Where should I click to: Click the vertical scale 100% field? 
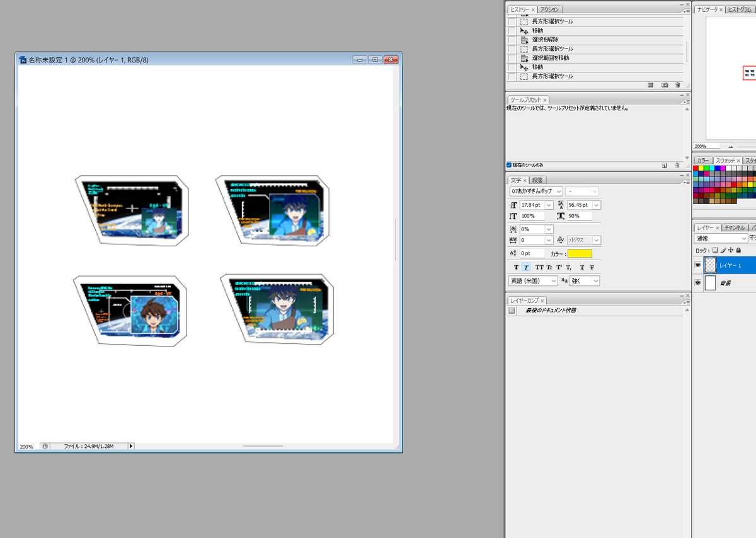532,216
